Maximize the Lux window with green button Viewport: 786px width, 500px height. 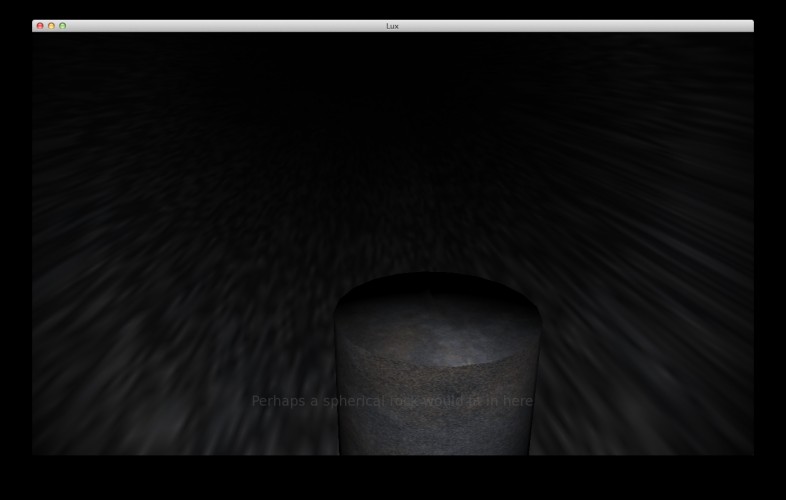pos(63,26)
